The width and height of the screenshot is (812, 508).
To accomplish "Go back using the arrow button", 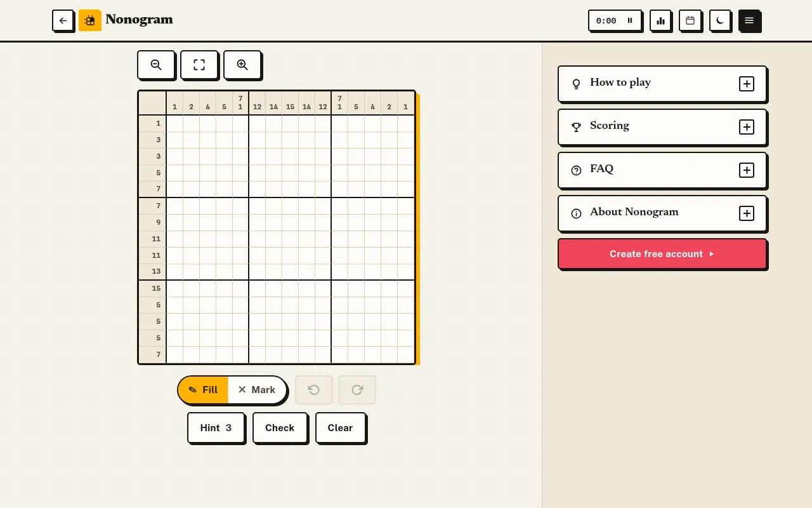I will click(63, 20).
